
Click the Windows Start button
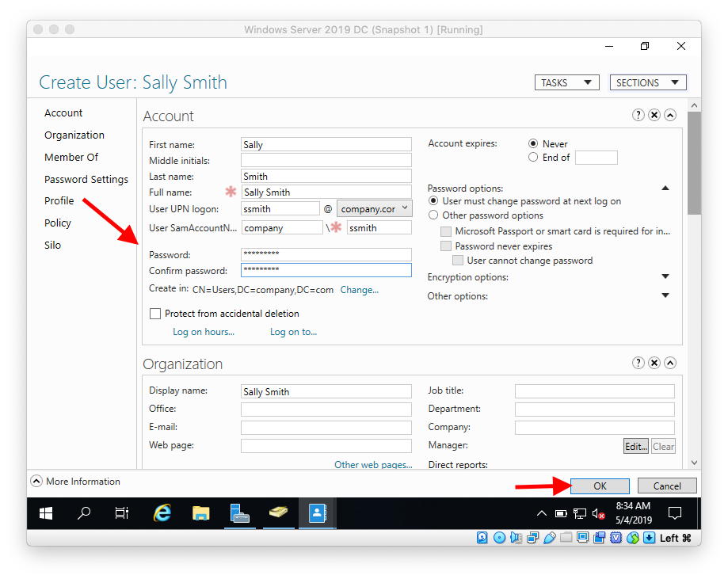pos(46,513)
